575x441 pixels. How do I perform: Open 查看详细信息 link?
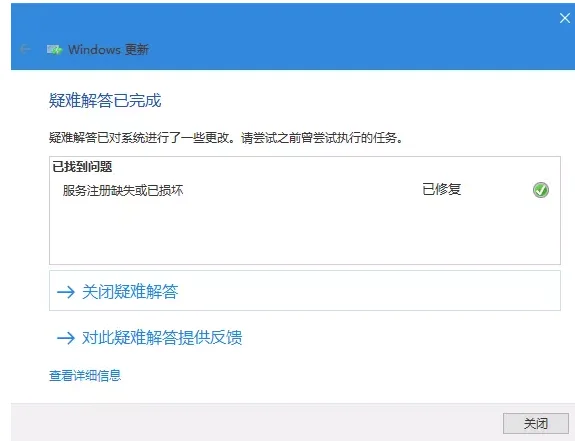click(x=85, y=375)
